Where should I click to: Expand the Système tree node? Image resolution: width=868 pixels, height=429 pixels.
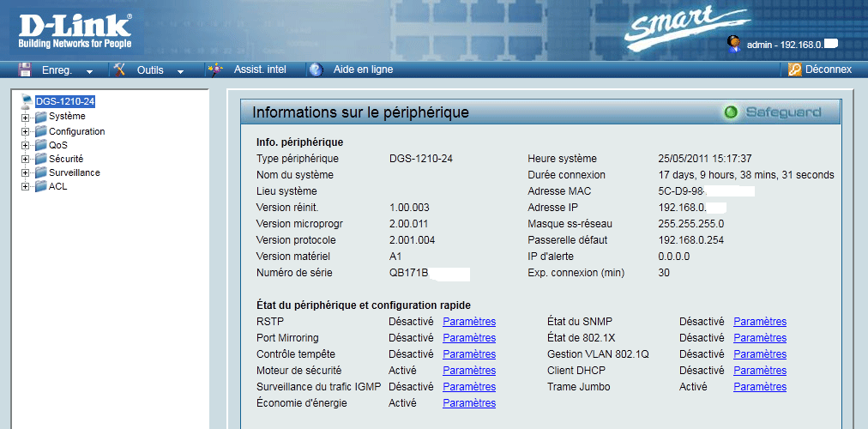pyautogui.click(x=25, y=118)
